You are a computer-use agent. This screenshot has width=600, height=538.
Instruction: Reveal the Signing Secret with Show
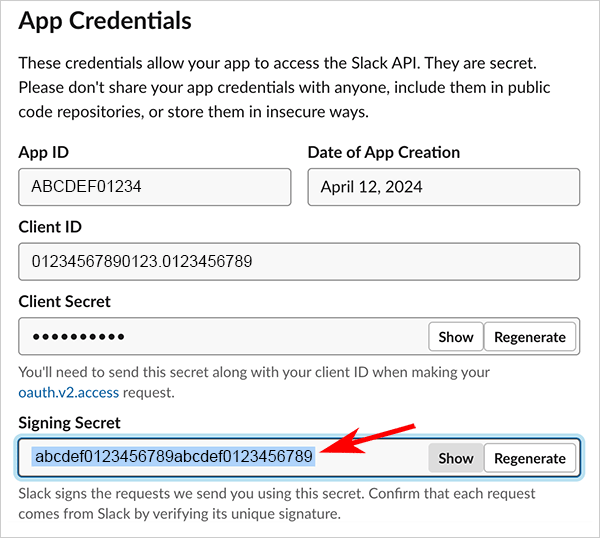tap(455, 458)
